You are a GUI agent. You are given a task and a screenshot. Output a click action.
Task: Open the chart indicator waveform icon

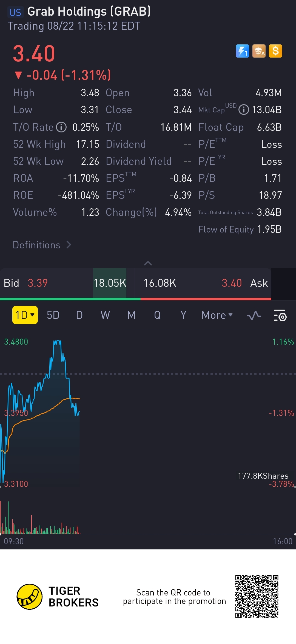point(254,315)
